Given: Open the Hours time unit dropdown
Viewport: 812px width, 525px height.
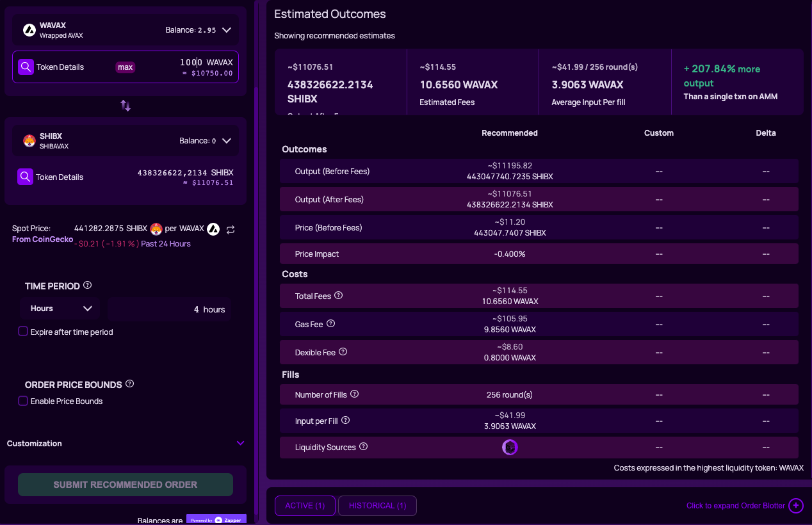Looking at the screenshot, I should pos(60,309).
